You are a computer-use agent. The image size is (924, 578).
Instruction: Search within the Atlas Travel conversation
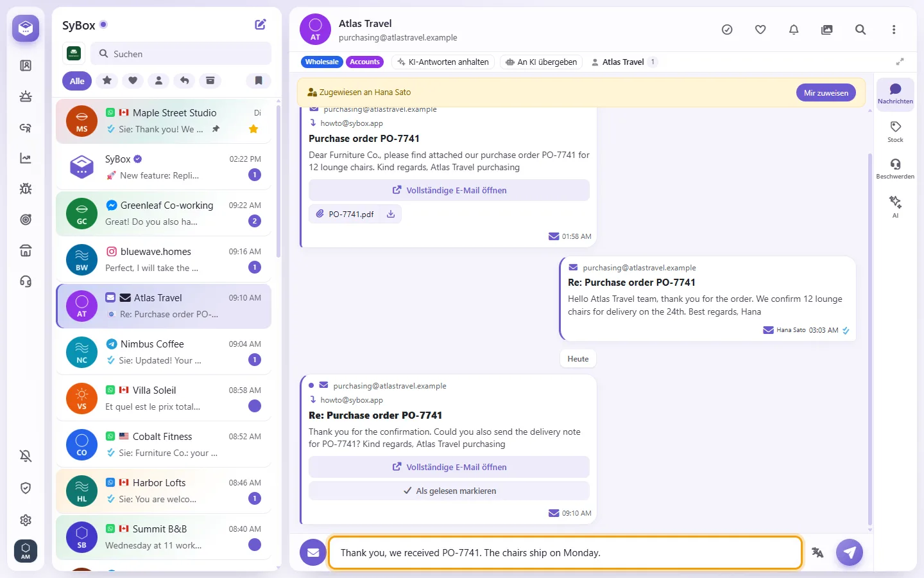pos(860,30)
